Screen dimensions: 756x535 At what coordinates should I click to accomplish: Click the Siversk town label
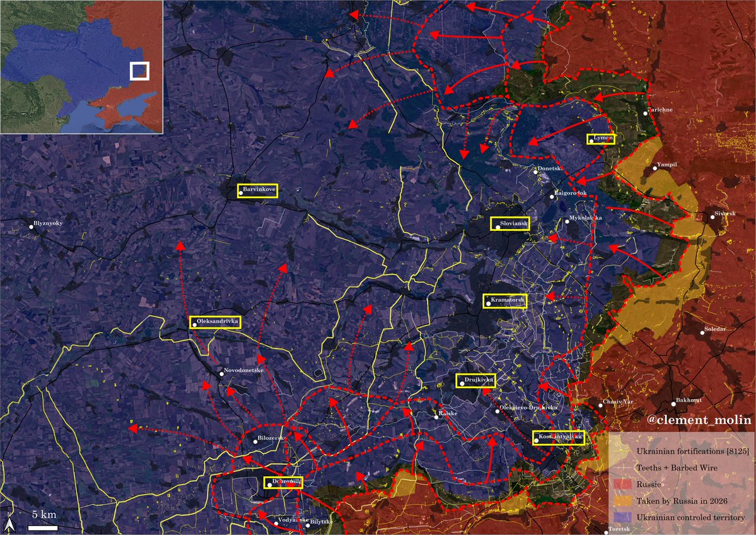tap(725, 214)
